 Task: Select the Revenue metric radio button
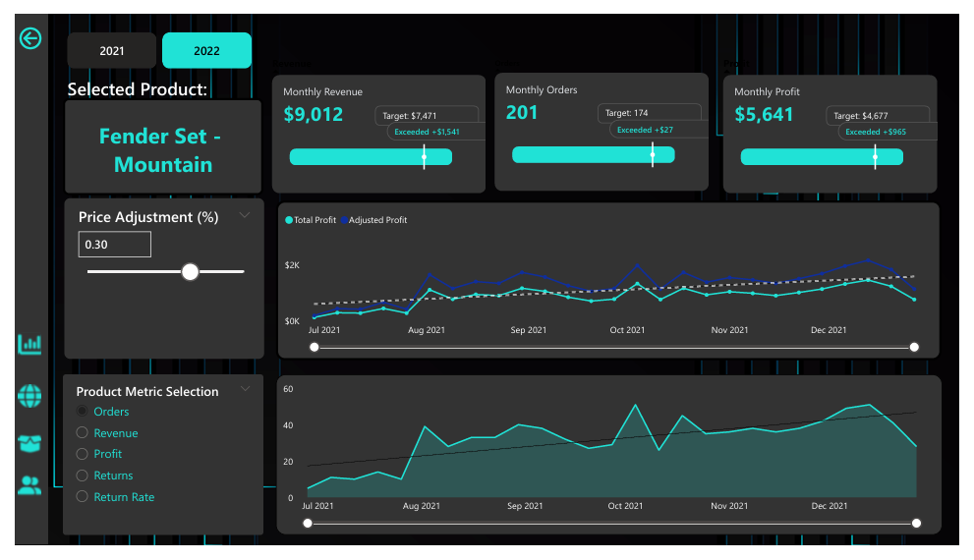tap(83, 433)
